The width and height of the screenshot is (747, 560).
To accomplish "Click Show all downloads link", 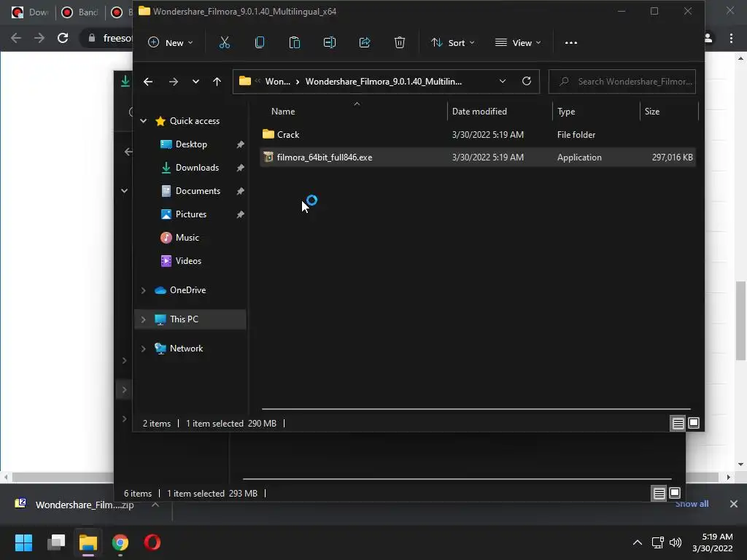I will click(692, 505).
